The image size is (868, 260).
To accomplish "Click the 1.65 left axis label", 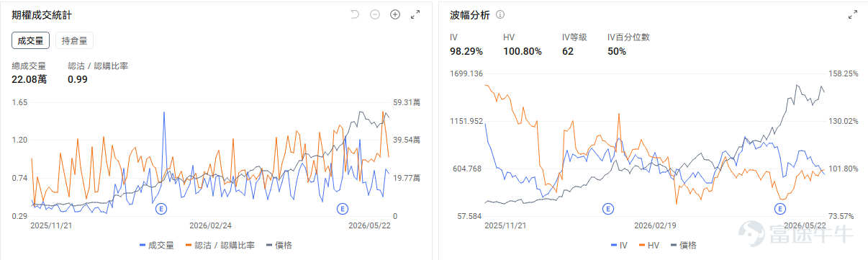I will point(19,102).
